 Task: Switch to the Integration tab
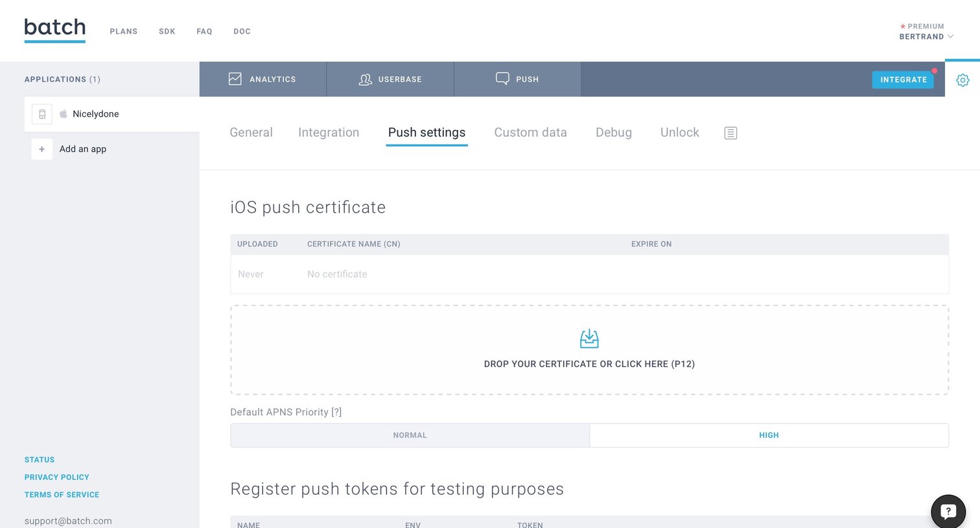[x=329, y=132]
